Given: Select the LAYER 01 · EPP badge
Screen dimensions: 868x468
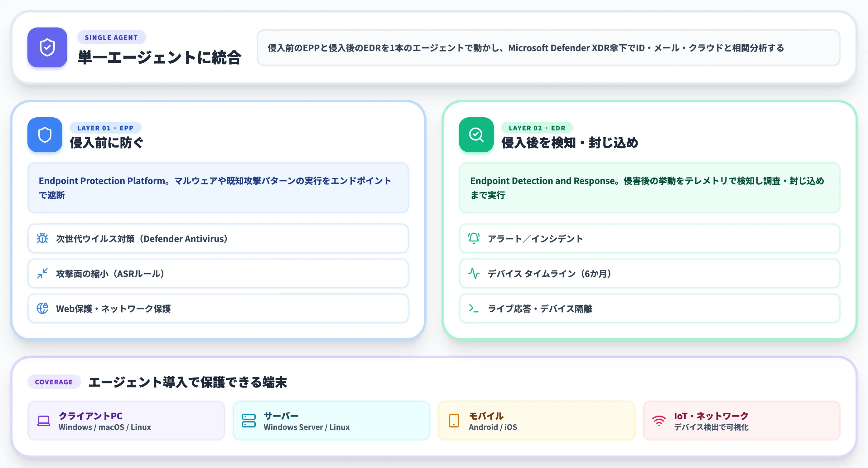Looking at the screenshot, I should 105,128.
